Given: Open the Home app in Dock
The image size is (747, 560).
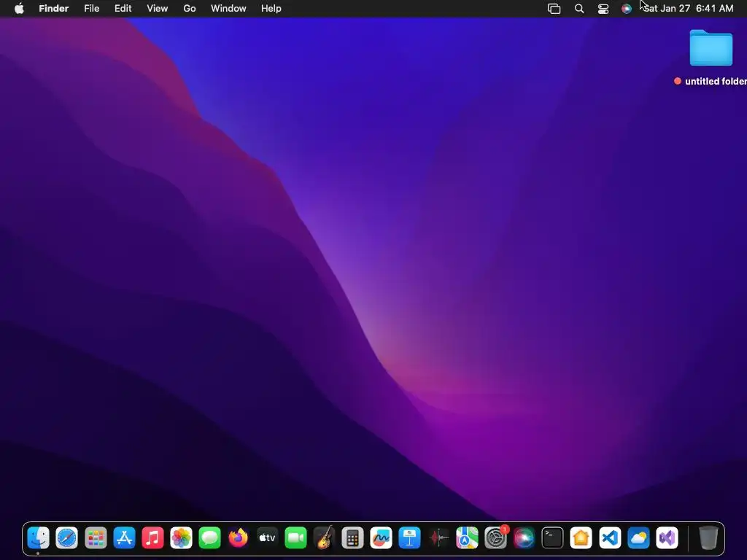Looking at the screenshot, I should (581, 538).
